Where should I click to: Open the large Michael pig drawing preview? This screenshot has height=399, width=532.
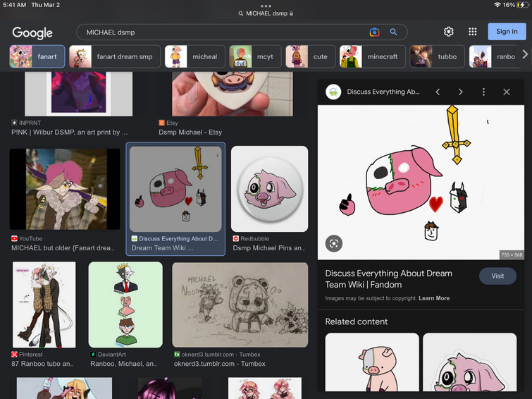point(421,183)
